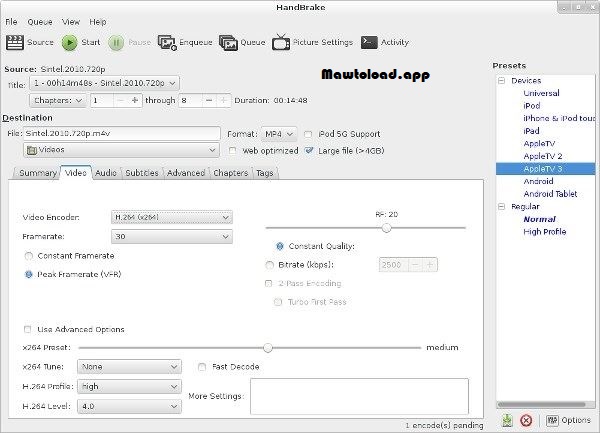Click the Options button icon
The image size is (600, 433).
[552, 420]
